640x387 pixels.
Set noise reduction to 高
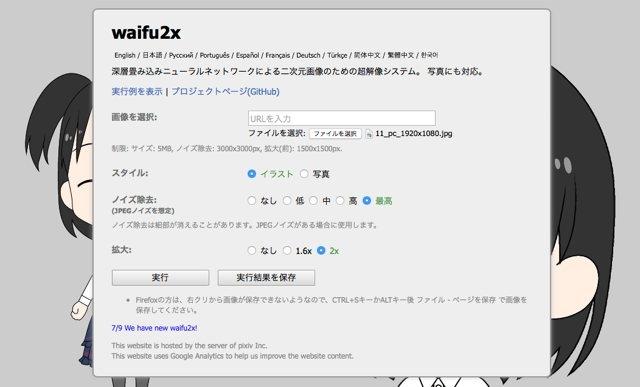click(x=340, y=200)
